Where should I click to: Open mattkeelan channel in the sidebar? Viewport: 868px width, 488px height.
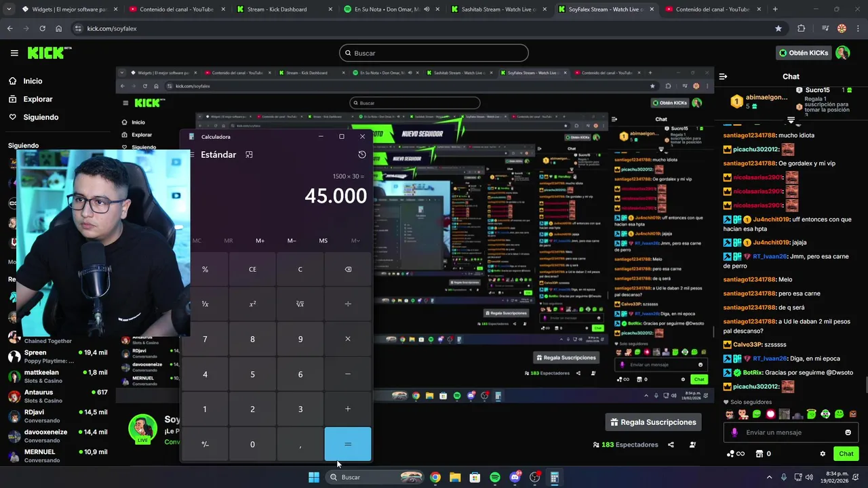[58, 376]
